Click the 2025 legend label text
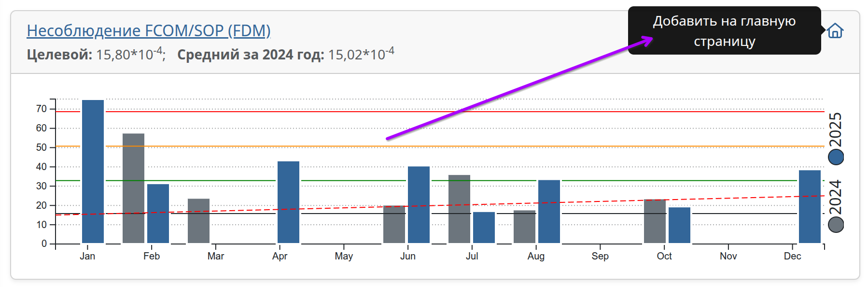 [836, 129]
